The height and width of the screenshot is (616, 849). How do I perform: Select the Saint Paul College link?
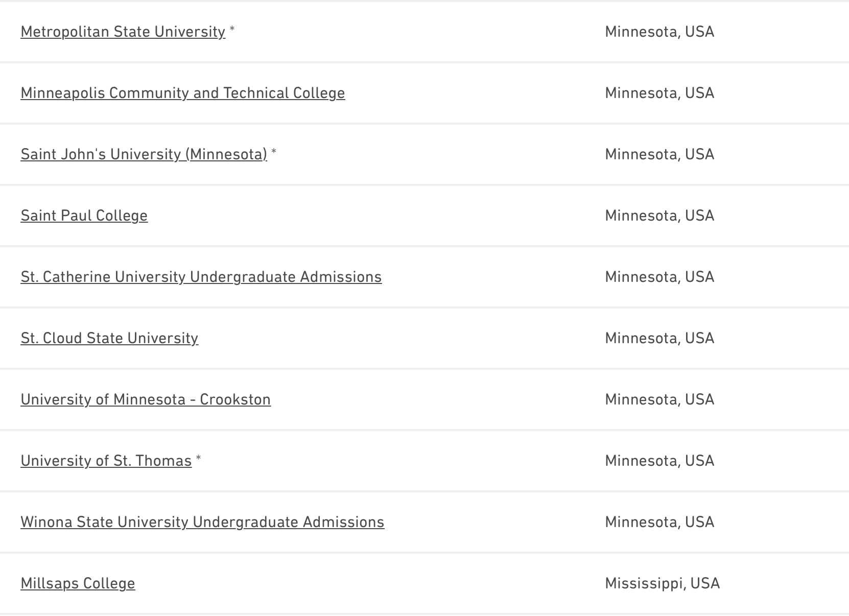pos(84,216)
